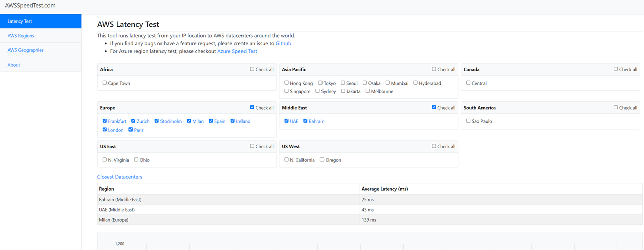Click the 25 ms latency value
Viewport: 644px width, 250px height.
coord(368,200)
